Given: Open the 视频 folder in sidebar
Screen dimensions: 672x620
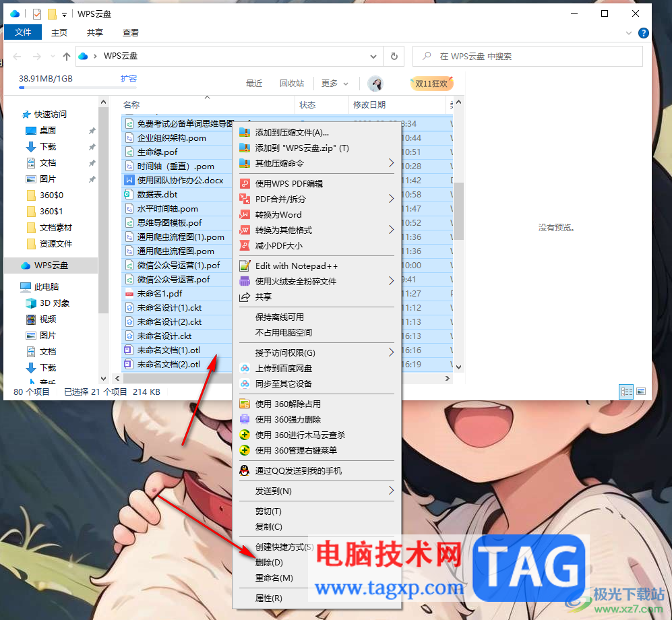Looking at the screenshot, I should click(48, 319).
